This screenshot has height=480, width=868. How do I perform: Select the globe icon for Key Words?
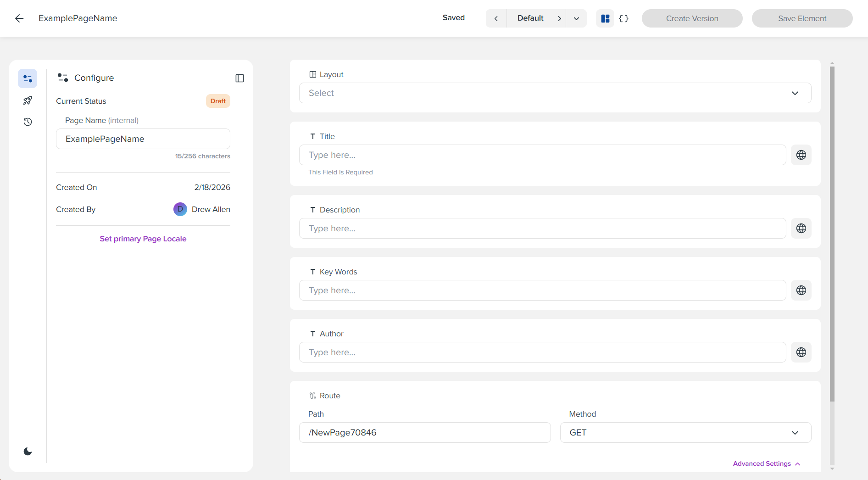pos(801,290)
